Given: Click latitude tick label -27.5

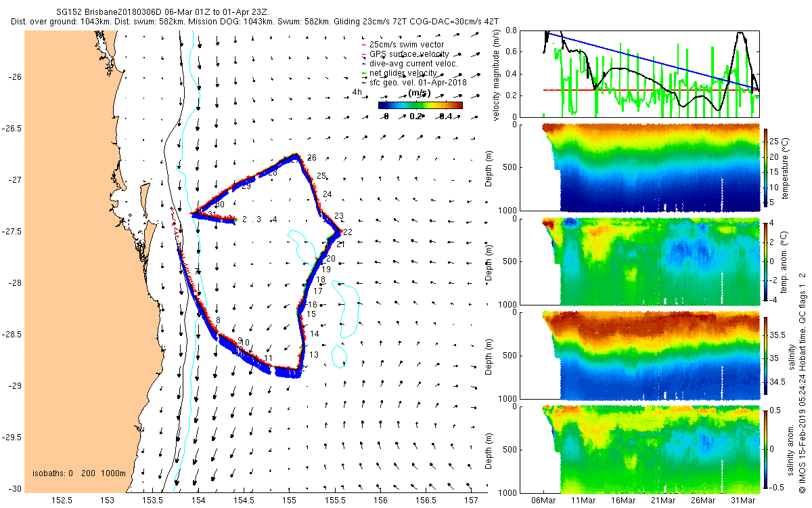Looking at the screenshot, I should coord(12,232).
